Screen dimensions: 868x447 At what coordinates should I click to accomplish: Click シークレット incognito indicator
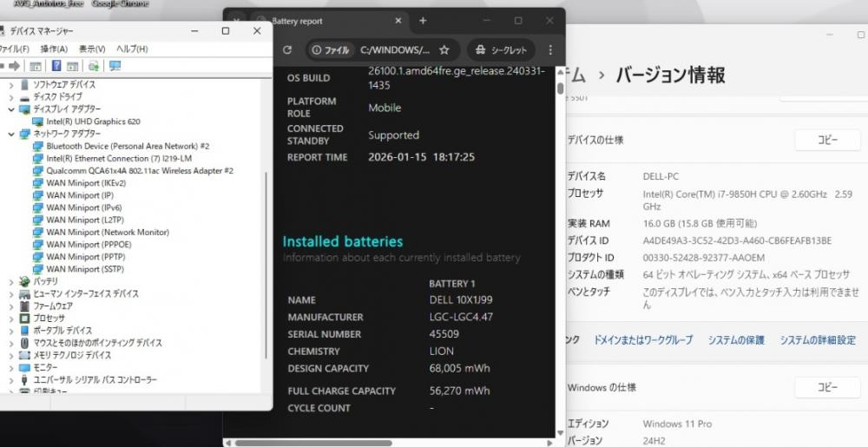pos(502,49)
